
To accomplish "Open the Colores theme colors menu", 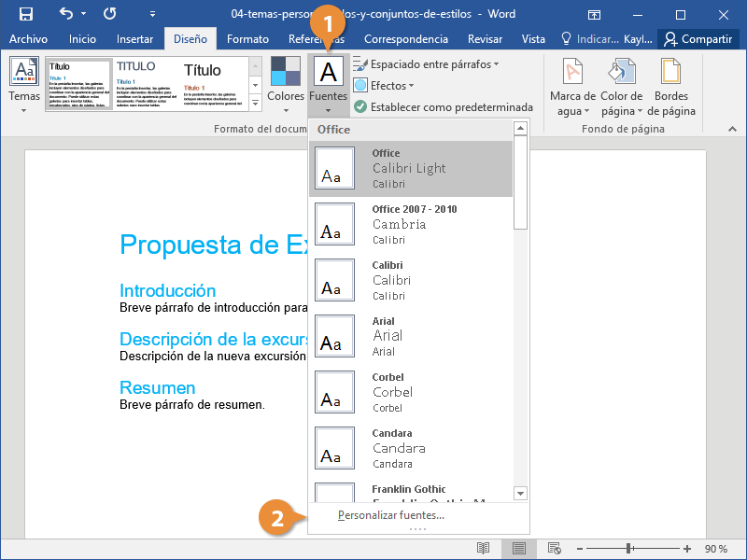I will pos(286,85).
